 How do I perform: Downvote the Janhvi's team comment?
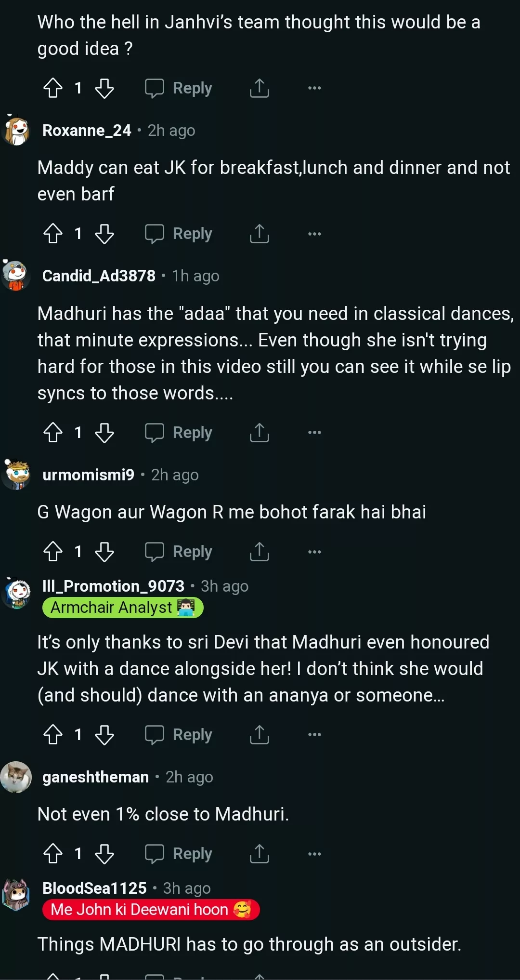tap(104, 88)
